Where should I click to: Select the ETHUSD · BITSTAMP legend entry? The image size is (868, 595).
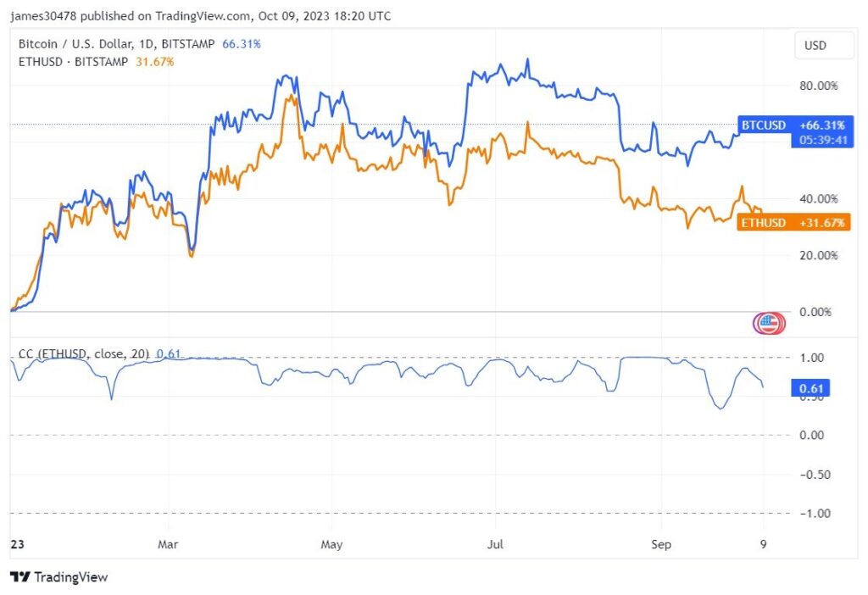point(75,61)
